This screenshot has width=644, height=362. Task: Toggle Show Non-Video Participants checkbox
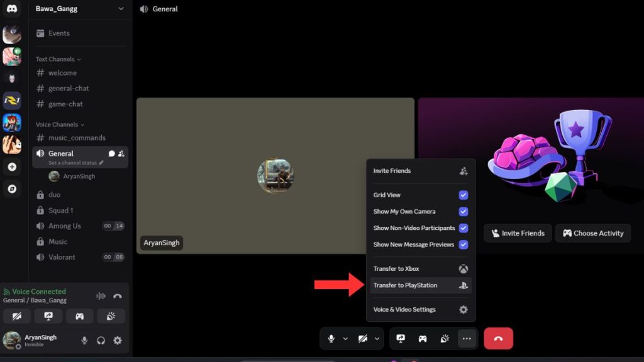pyautogui.click(x=464, y=228)
